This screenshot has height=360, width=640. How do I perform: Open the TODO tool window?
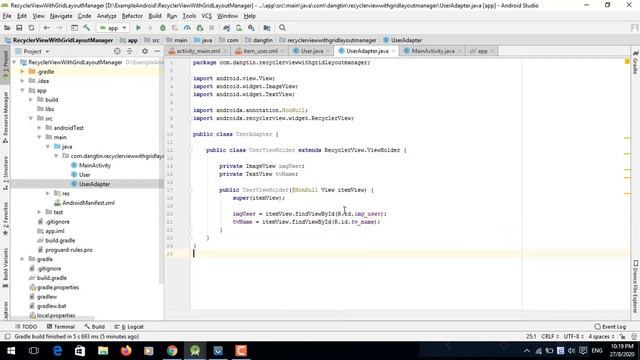tap(26, 327)
